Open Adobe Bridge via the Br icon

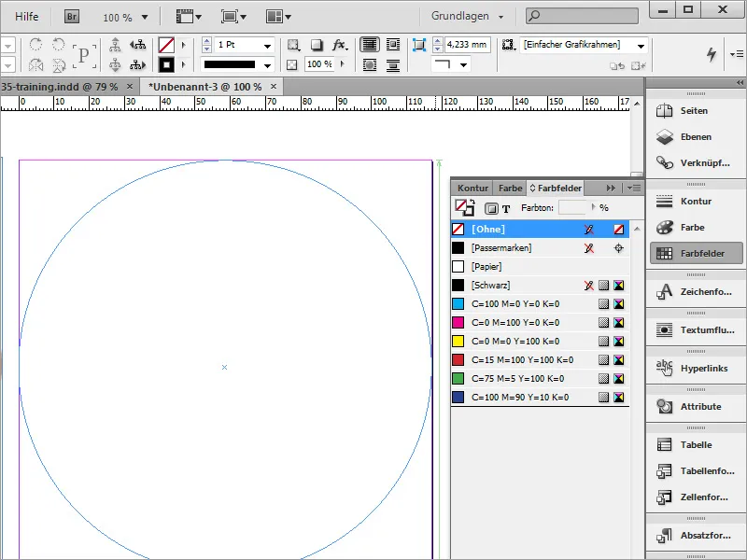click(72, 17)
